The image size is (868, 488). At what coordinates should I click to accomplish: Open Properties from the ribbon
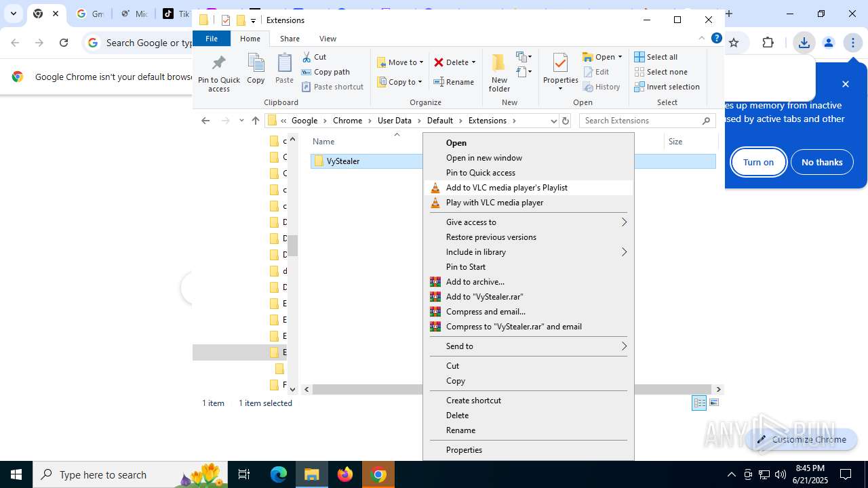pos(560,72)
